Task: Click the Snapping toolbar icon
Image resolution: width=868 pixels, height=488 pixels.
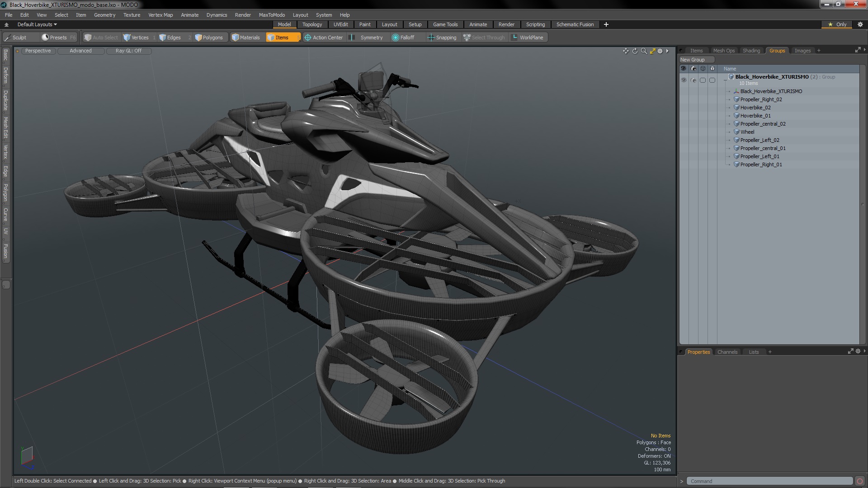Action: click(431, 38)
